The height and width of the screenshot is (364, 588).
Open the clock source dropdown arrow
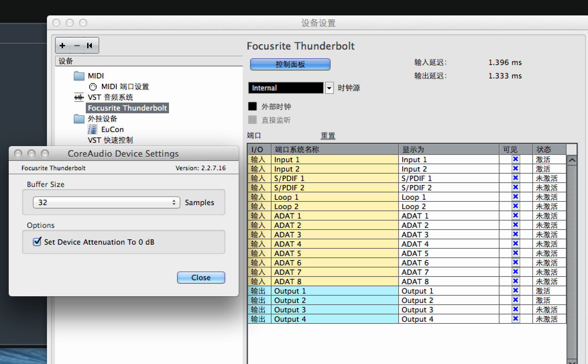(x=329, y=88)
